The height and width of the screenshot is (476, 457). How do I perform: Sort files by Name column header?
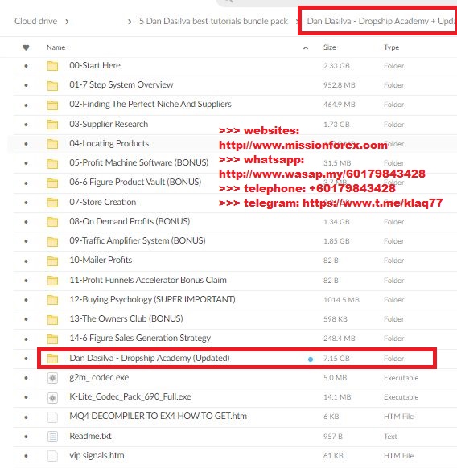pyautogui.click(x=56, y=47)
